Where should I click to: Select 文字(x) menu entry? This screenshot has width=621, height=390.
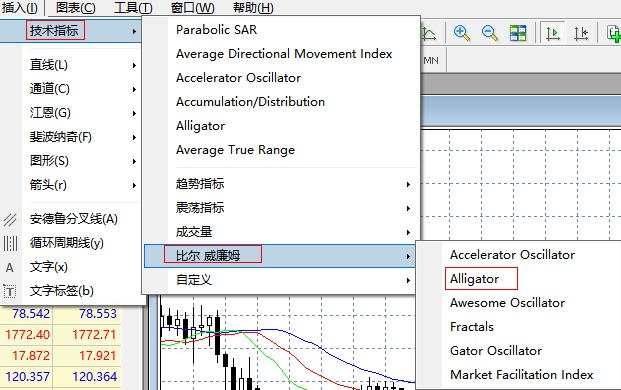(49, 267)
